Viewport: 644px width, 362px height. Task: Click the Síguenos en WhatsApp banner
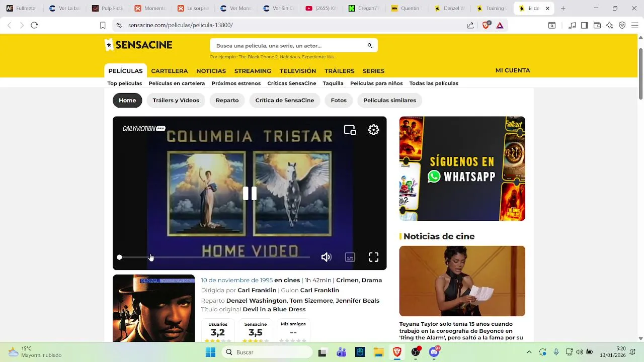[x=462, y=168]
